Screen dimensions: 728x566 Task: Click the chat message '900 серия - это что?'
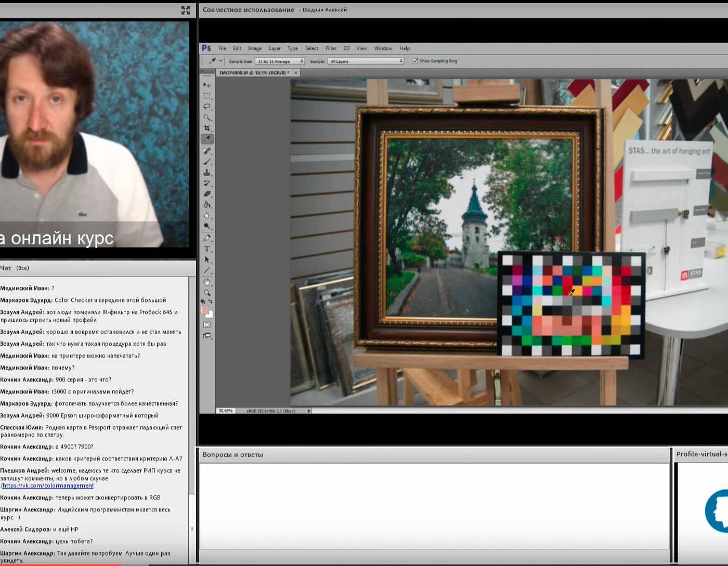coord(83,379)
